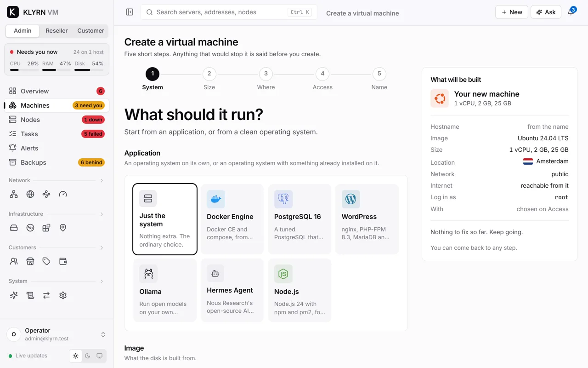Expand the System section chevron

click(x=102, y=281)
